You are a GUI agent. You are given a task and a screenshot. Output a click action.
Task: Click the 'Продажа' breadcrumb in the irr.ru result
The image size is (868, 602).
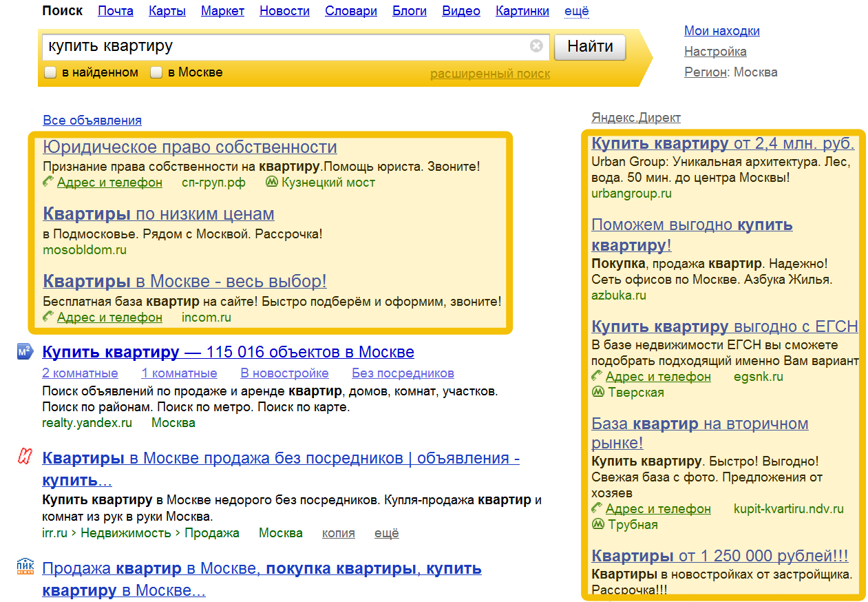212,533
